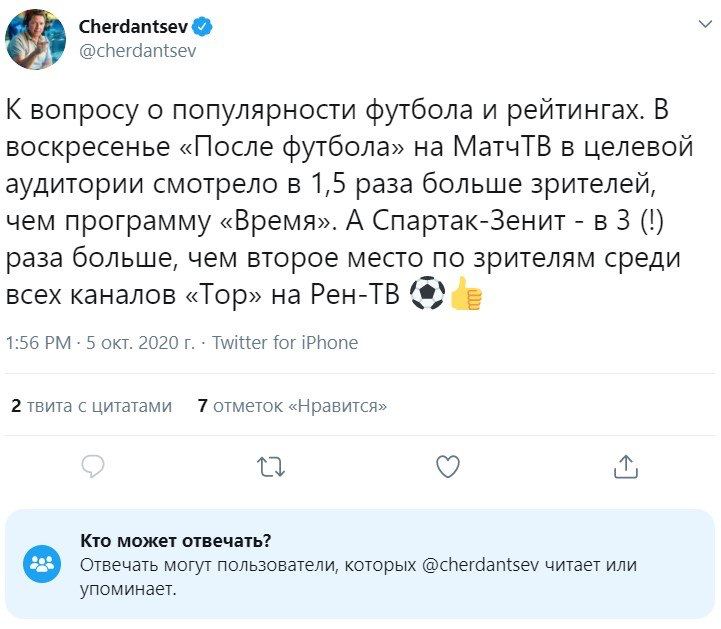This screenshot has height=629, width=721.
Task: Show the «7 отметок «Нравится»» list
Action: point(292,406)
